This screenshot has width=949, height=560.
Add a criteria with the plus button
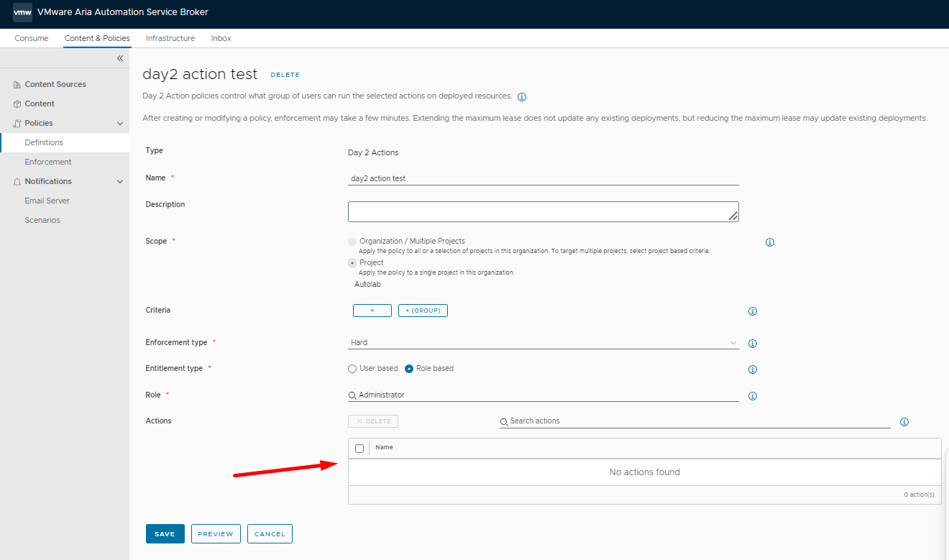[372, 311]
